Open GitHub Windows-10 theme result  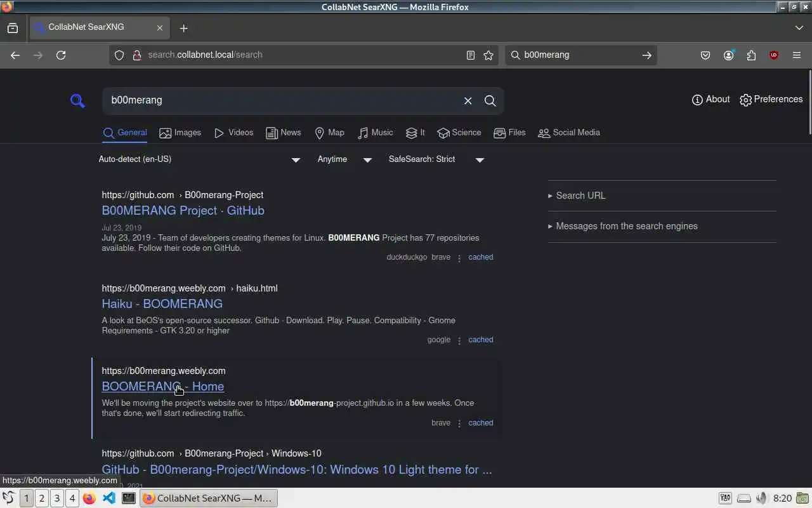[297, 470]
